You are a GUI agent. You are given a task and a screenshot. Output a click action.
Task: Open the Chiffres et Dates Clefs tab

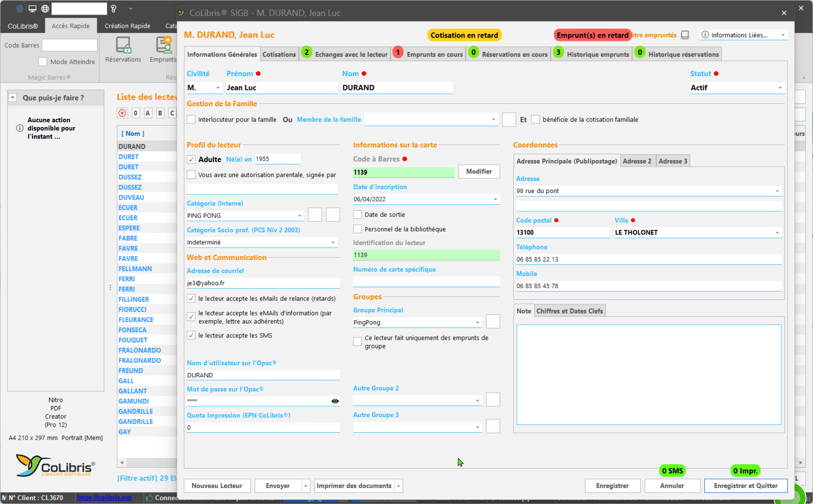click(x=570, y=311)
